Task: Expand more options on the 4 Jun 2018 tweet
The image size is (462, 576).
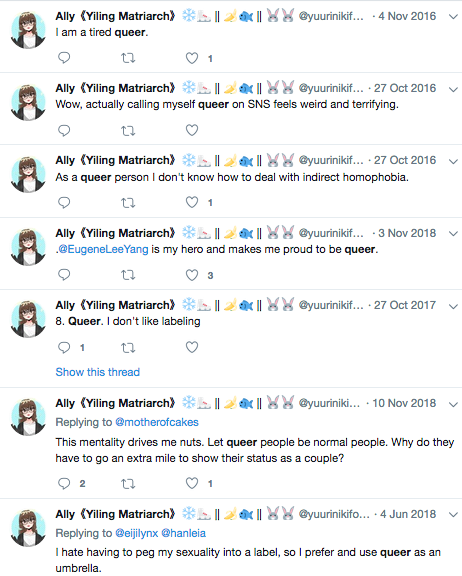Action: pyautogui.click(x=454, y=515)
